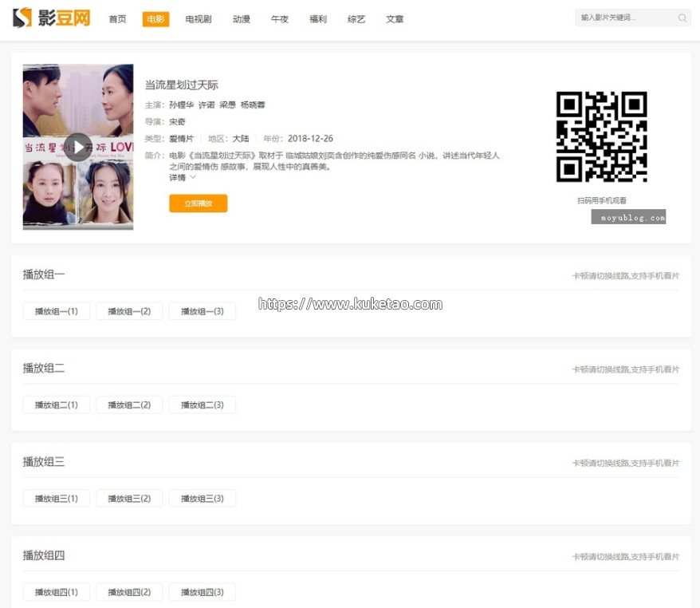
Task: Click the movie title 当流星划过天际
Action: (181, 85)
